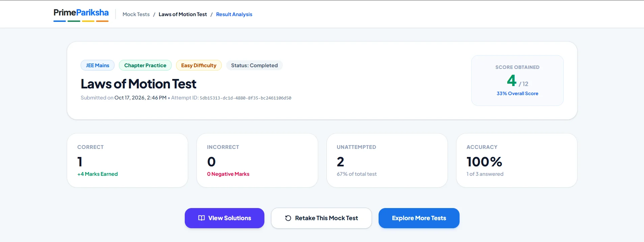Click the Laws of Motion Test heading

tap(138, 84)
